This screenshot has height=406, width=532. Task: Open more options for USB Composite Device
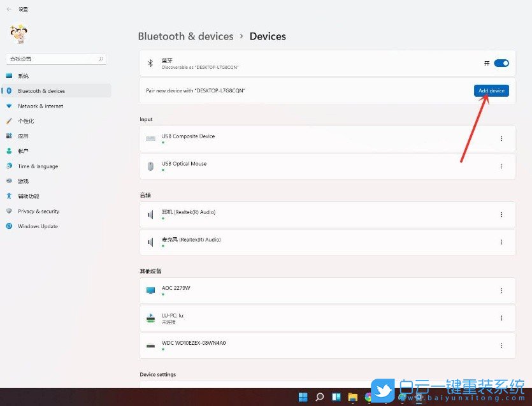tap(501, 139)
